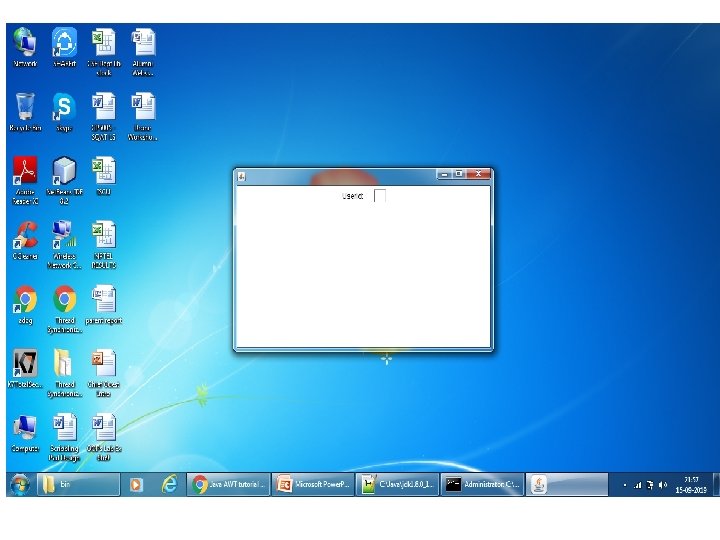Close the Java application window
The image size is (720, 540).
pos(478,174)
